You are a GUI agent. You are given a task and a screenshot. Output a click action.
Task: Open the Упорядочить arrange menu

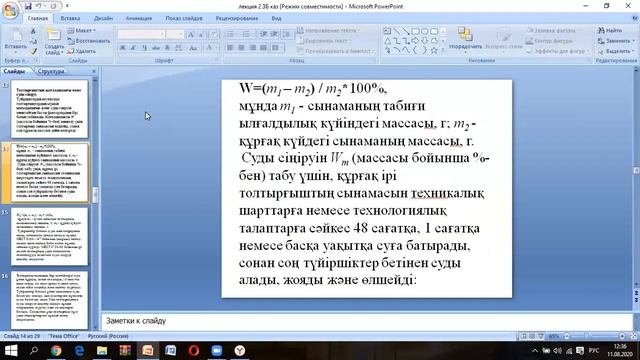click(x=465, y=39)
